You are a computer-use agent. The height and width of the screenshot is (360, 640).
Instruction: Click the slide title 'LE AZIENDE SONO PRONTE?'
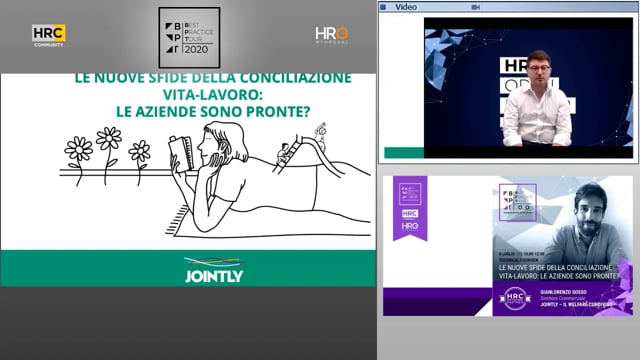point(213,111)
